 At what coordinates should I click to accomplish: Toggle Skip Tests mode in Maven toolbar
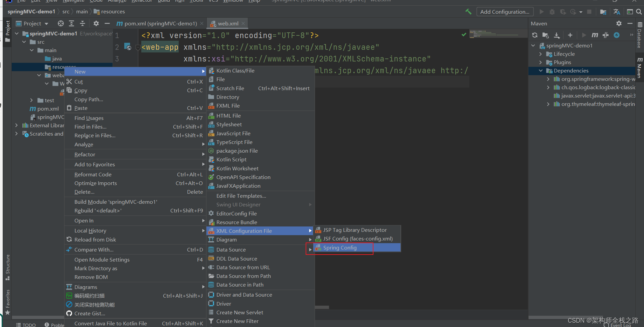pyautogui.click(x=606, y=35)
